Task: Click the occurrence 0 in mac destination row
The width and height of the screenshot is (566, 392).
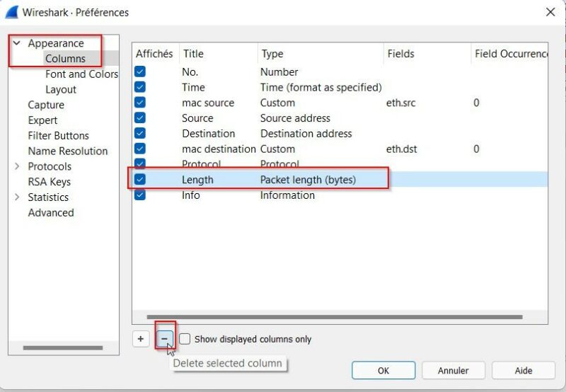Action: click(476, 149)
